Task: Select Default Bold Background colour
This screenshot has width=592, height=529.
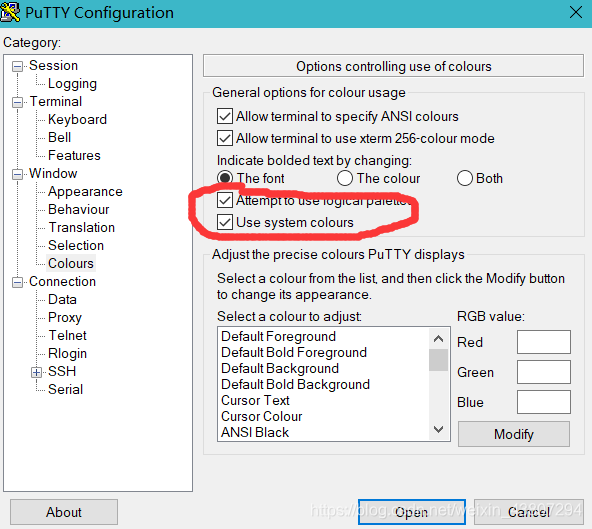Action: (x=295, y=384)
